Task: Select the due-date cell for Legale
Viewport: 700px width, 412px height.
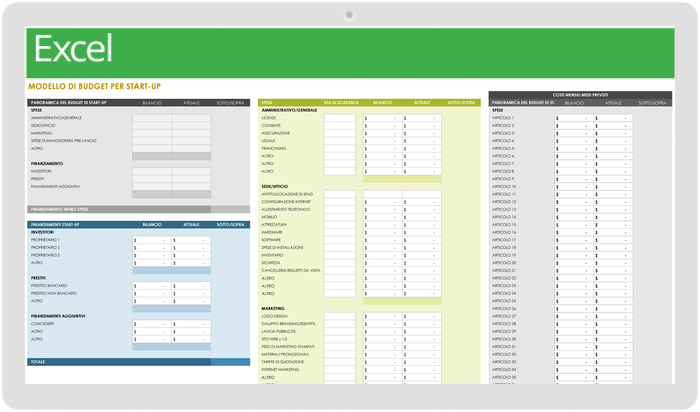Action: [340, 141]
